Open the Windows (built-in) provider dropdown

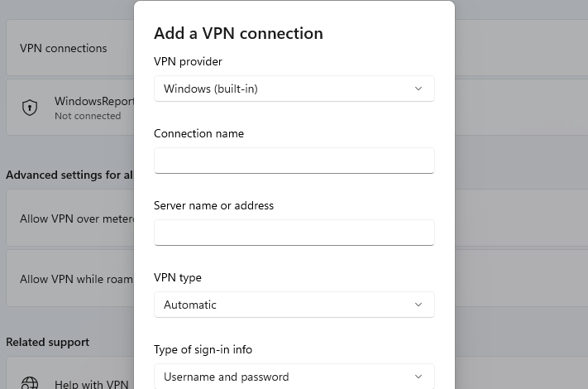294,89
